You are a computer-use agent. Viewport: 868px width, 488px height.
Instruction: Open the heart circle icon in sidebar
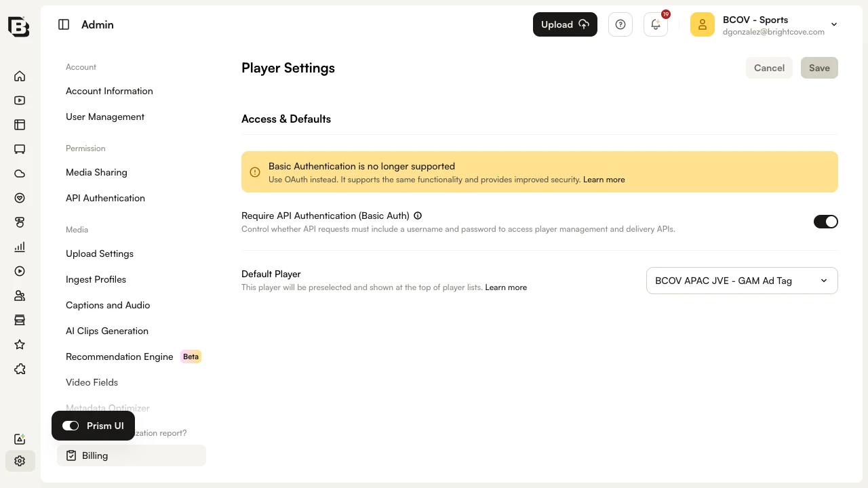pos(20,198)
